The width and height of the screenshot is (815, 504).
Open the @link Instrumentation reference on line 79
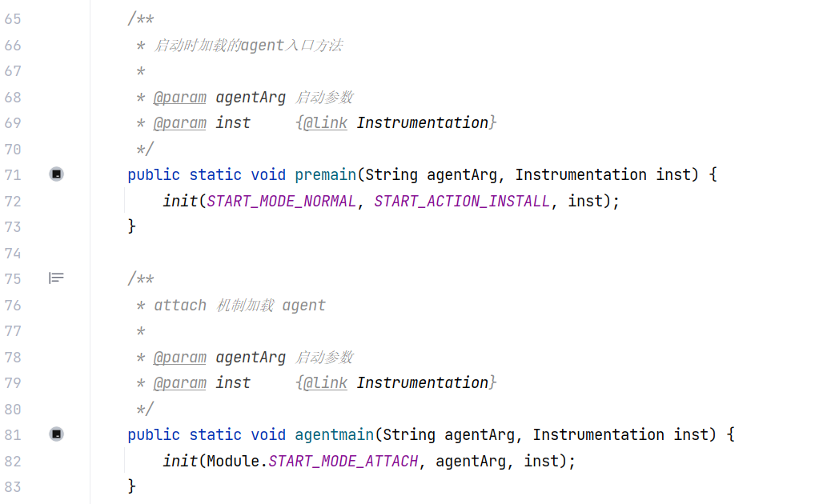422,382
